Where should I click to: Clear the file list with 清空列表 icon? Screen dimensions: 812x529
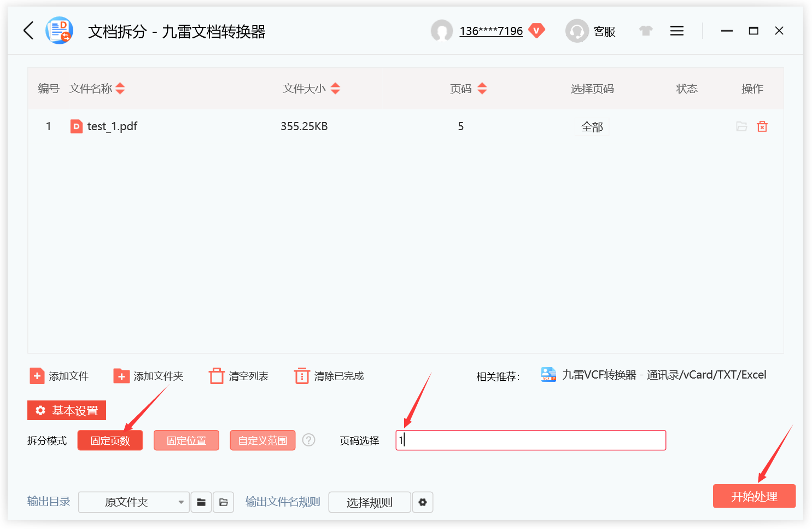(x=217, y=376)
